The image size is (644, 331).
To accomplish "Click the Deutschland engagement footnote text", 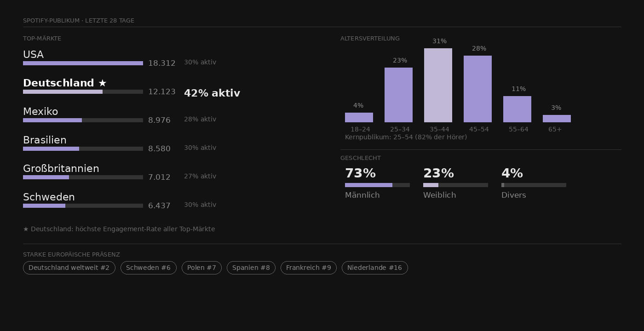I will 119,229.
